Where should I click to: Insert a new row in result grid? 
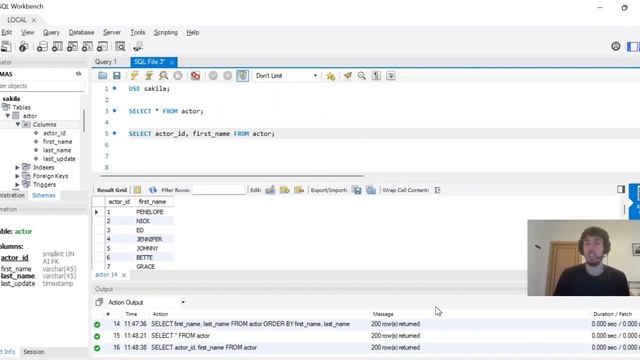pos(284,190)
